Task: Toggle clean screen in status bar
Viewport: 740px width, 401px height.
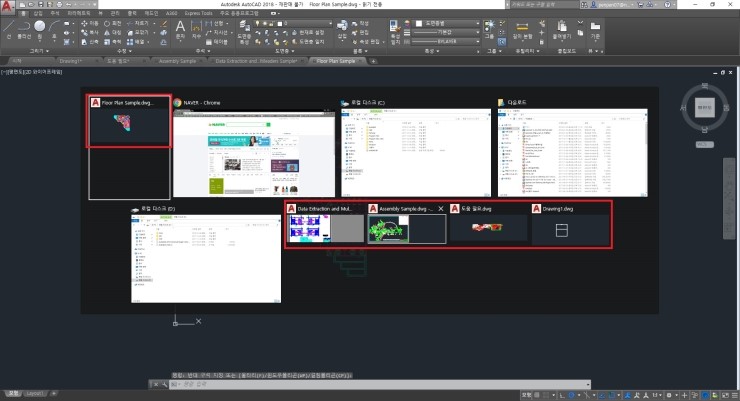Action: 725,395
